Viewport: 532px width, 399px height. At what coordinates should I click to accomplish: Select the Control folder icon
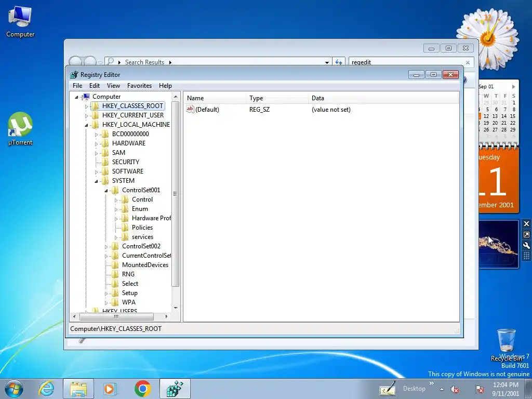click(x=125, y=199)
